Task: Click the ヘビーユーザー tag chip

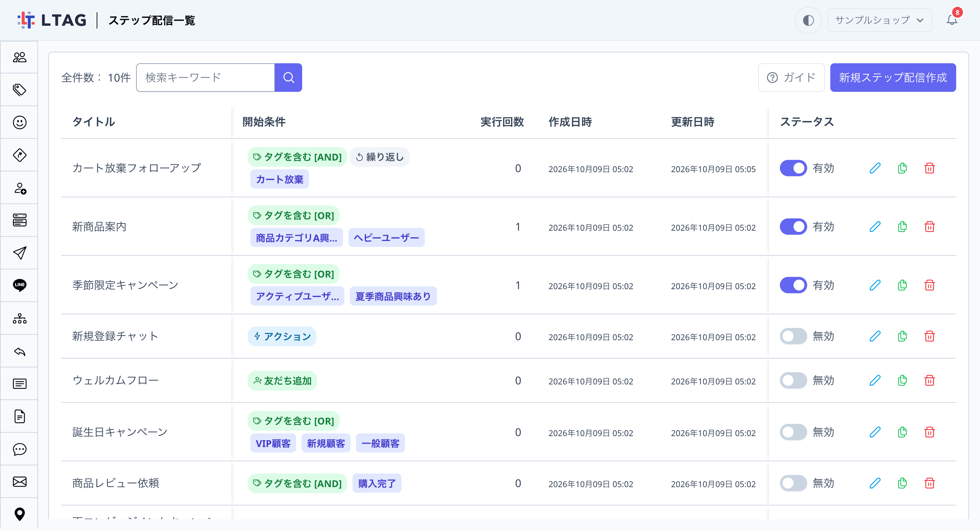Action: [386, 238]
